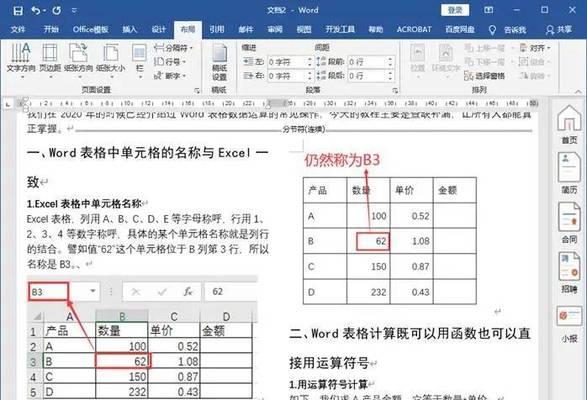Increase the 段前 spacing before stepper

coord(390,59)
